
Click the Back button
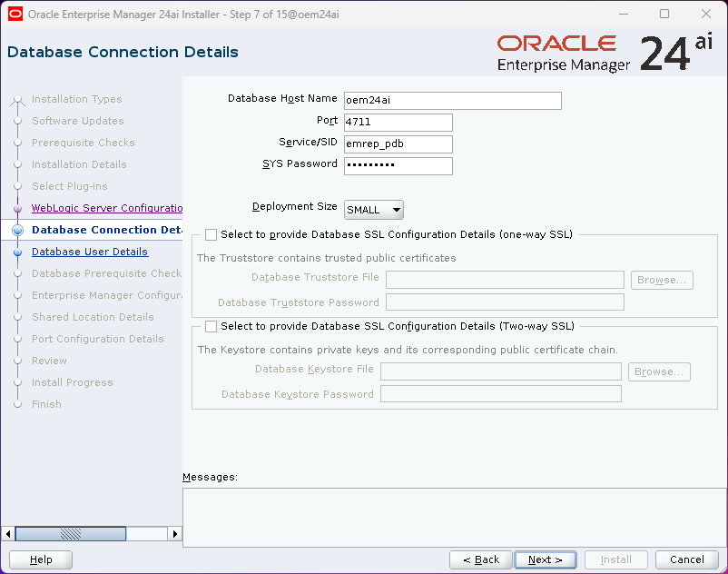pos(480,559)
